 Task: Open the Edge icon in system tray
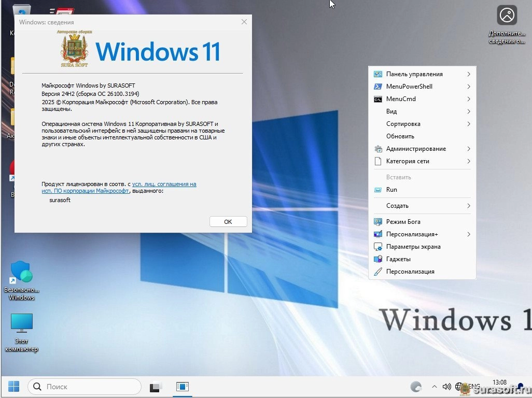tap(416, 387)
